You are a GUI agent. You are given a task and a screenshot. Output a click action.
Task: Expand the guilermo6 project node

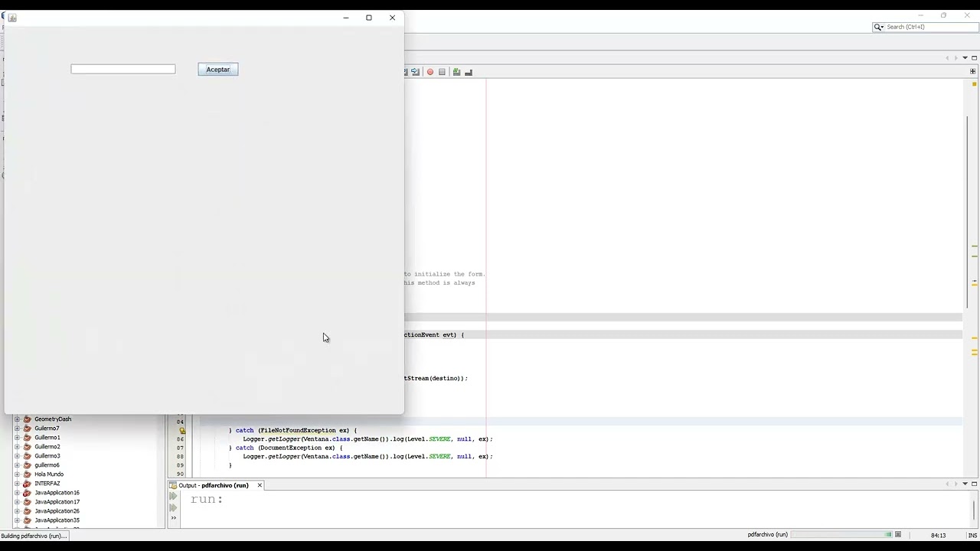point(17,465)
